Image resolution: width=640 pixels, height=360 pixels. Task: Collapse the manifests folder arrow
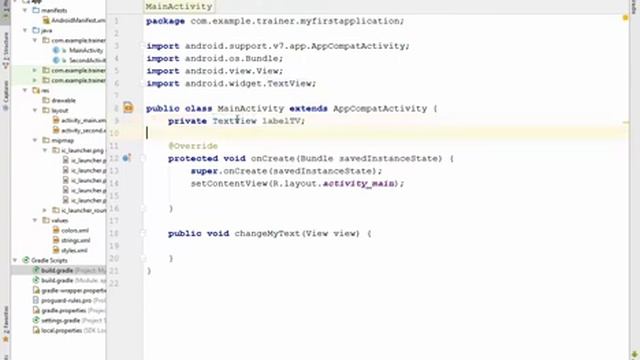[25, 10]
